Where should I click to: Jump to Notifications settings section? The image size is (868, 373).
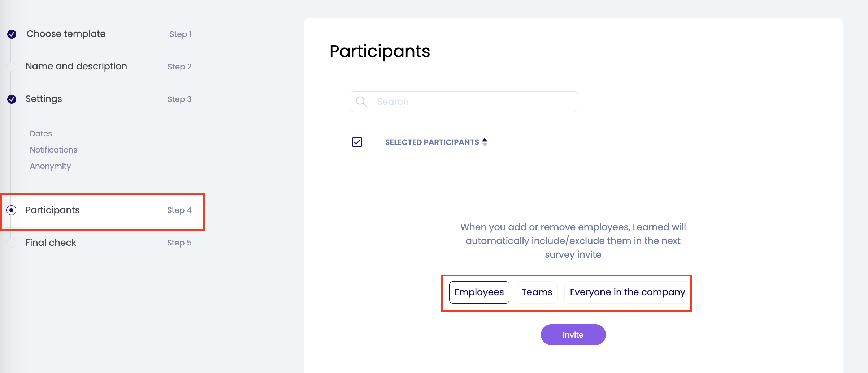53,150
